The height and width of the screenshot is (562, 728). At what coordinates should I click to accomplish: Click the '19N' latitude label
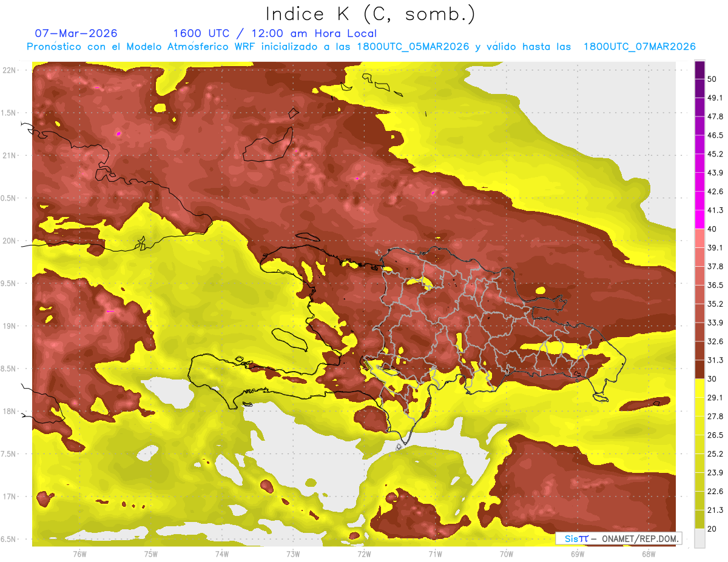coord(9,326)
